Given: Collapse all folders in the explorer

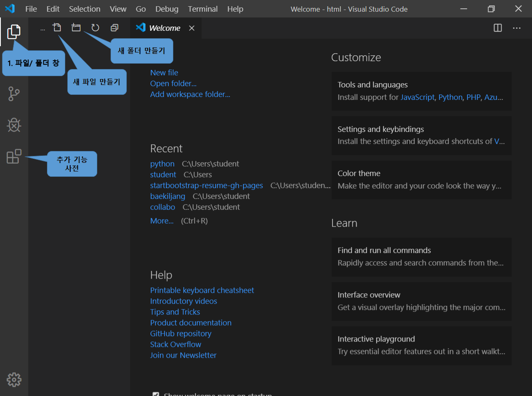Looking at the screenshot, I should click(114, 28).
